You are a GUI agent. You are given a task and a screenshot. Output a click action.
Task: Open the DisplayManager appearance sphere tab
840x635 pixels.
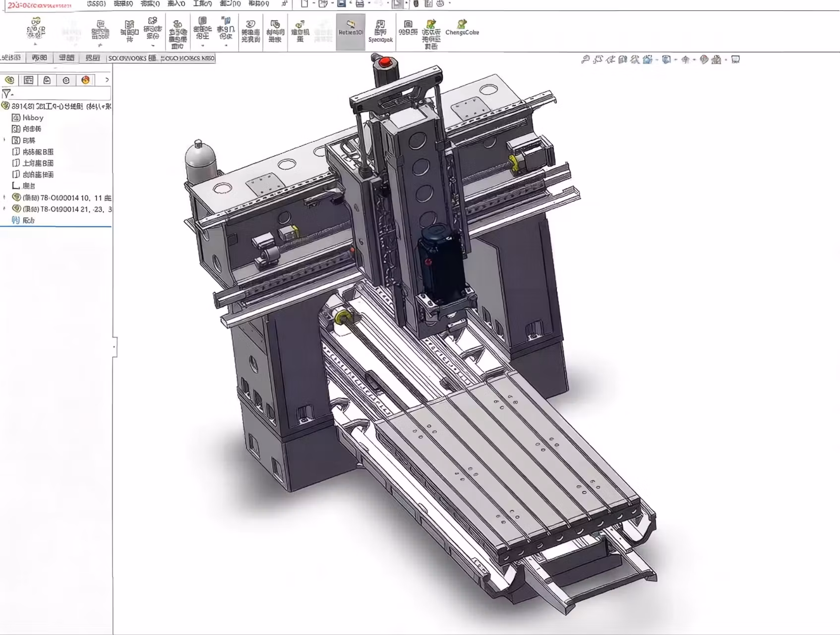coord(85,80)
